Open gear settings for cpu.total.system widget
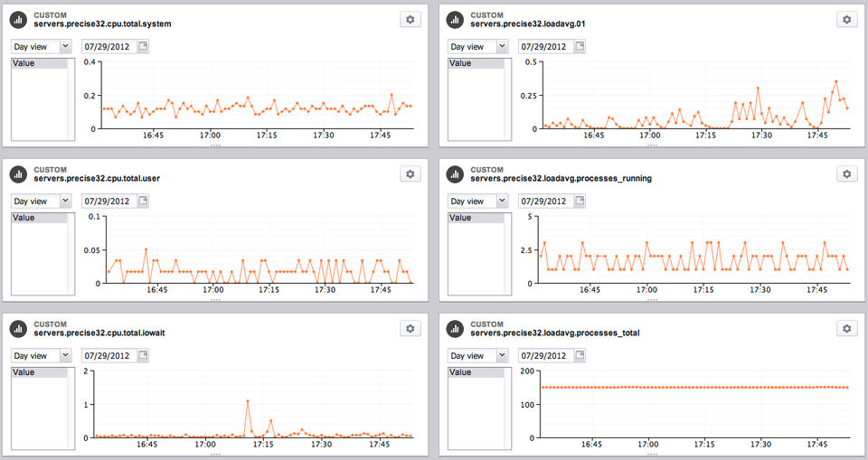The image size is (868, 460). click(410, 19)
